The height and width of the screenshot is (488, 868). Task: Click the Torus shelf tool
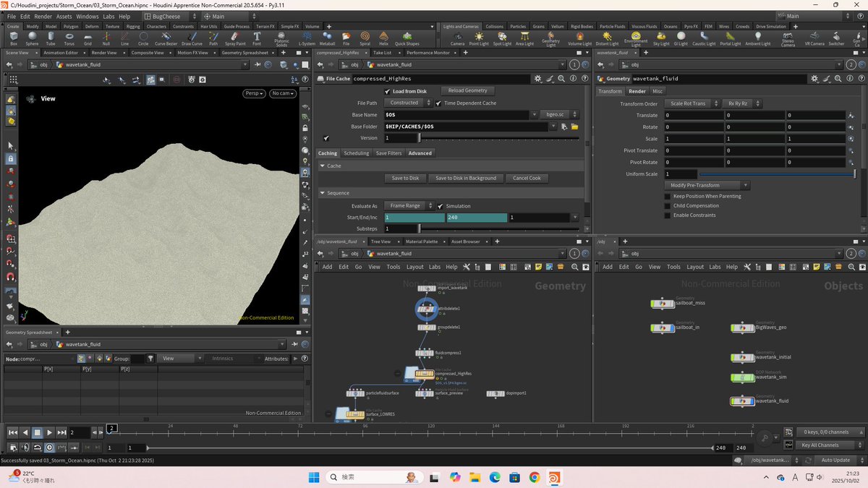coord(69,37)
